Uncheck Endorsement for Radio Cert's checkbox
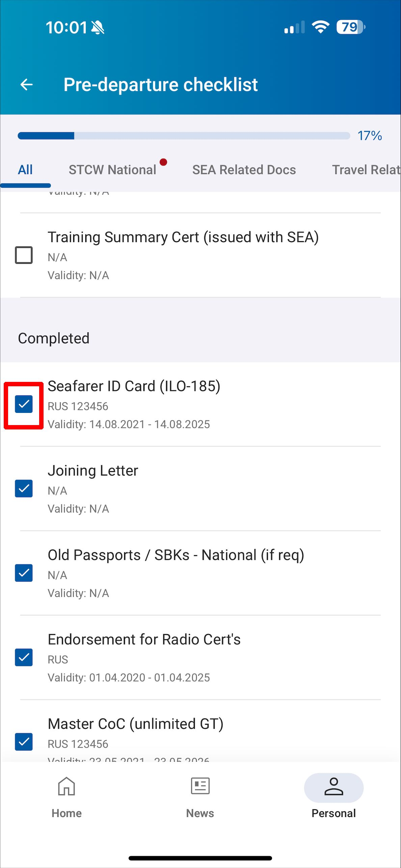This screenshot has height=868, width=401. click(x=24, y=657)
